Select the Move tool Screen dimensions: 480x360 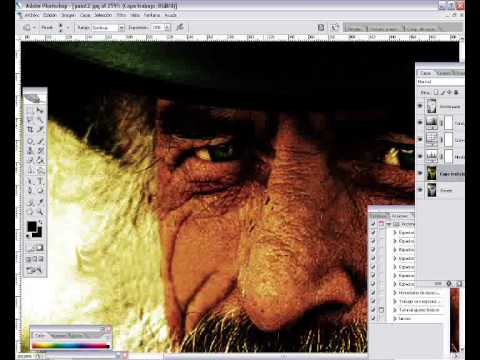[x=40, y=110]
